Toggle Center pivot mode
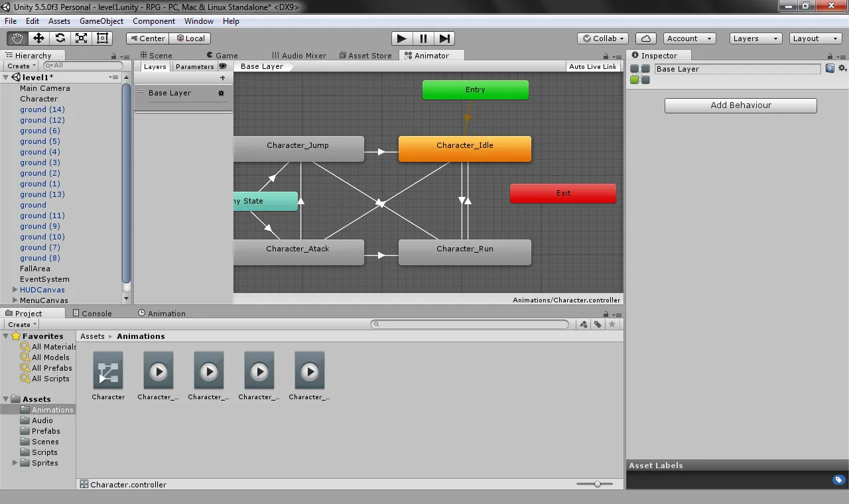The width and height of the screenshot is (849, 504). point(147,38)
